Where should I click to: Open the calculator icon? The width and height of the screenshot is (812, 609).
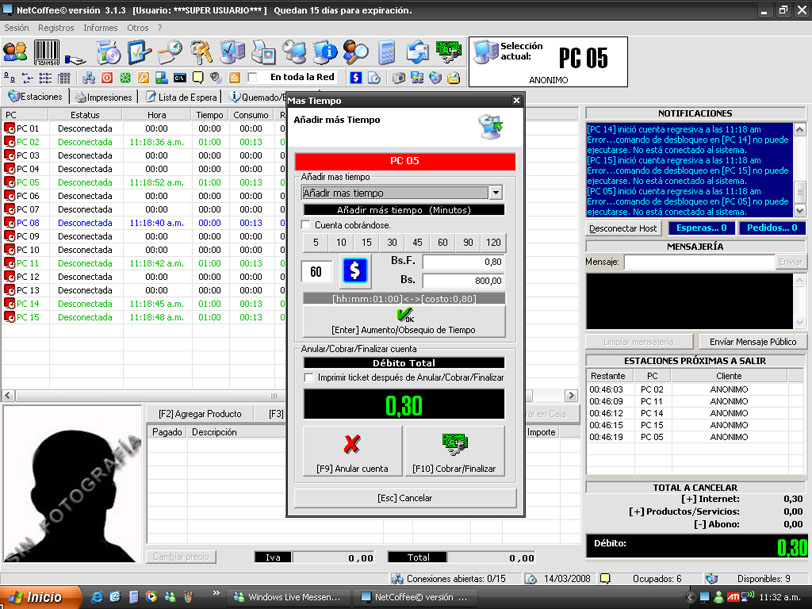tap(387, 52)
